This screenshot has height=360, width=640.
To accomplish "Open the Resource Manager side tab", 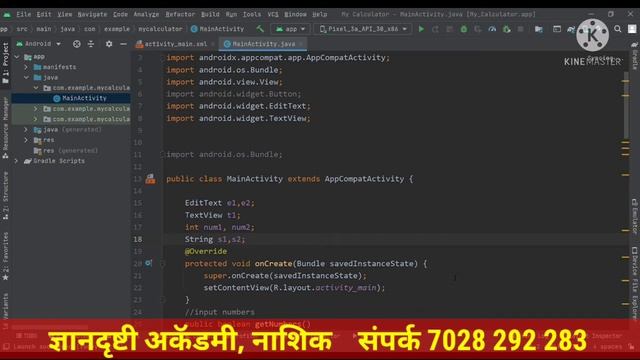I will click(x=5, y=127).
